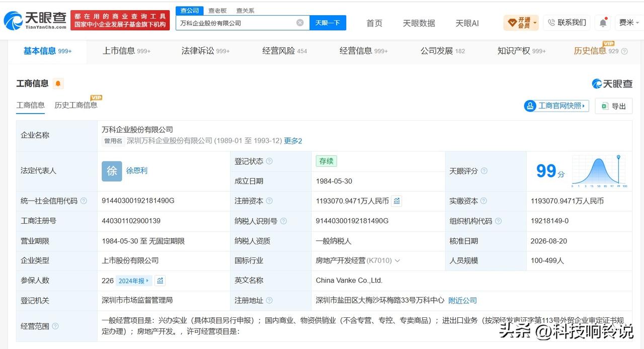
Task: Click the English name China Vanke Co.,Ltd.
Action: click(x=349, y=281)
